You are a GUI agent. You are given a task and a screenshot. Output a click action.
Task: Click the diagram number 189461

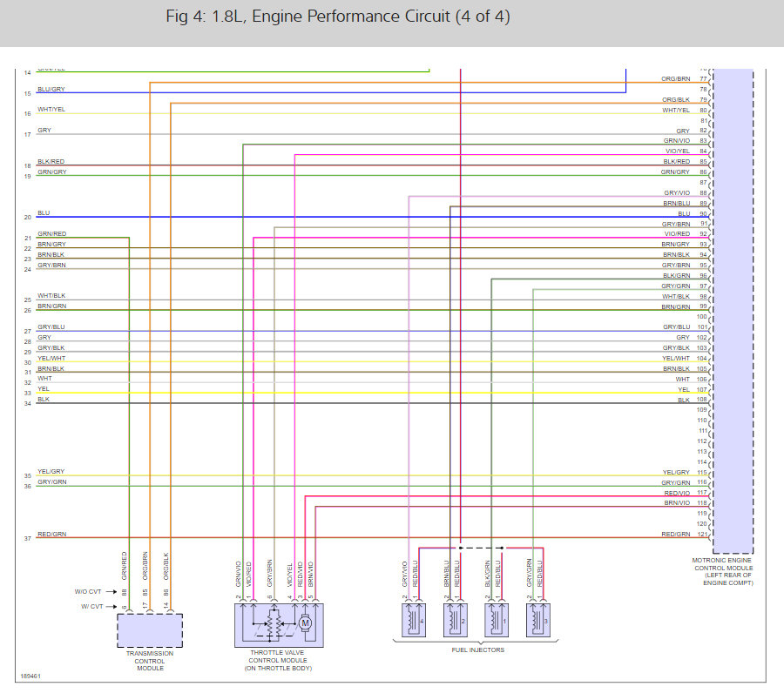[30, 676]
